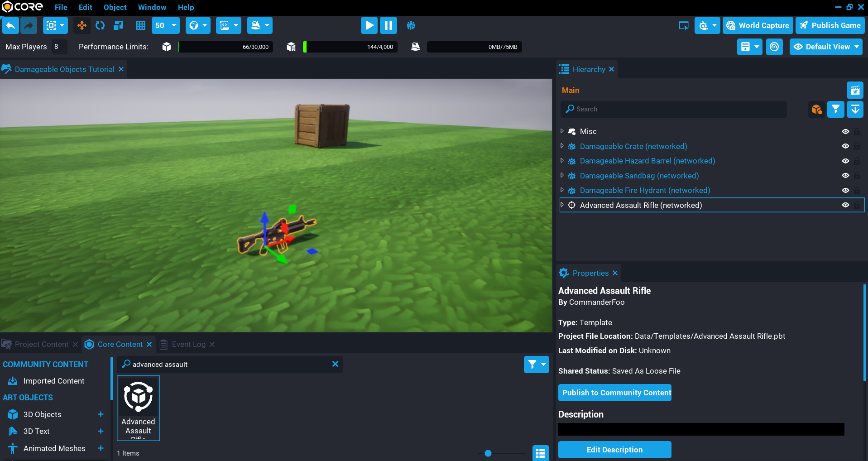The width and height of the screenshot is (868, 461).
Task: Click the Edit Description button
Action: (x=614, y=450)
